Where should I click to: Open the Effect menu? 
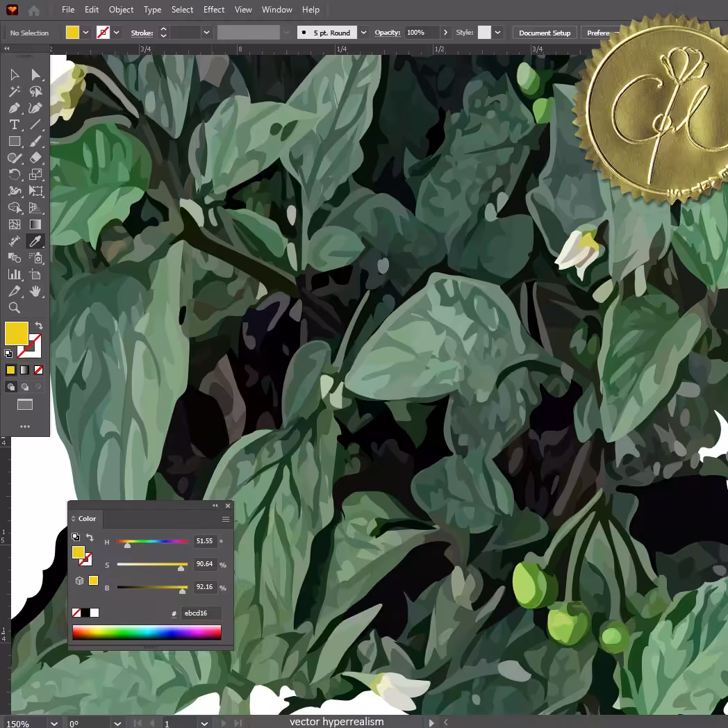tap(213, 10)
